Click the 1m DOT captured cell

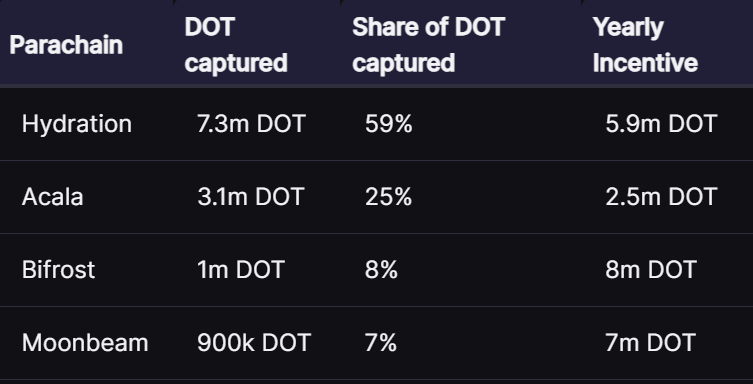[241, 270]
